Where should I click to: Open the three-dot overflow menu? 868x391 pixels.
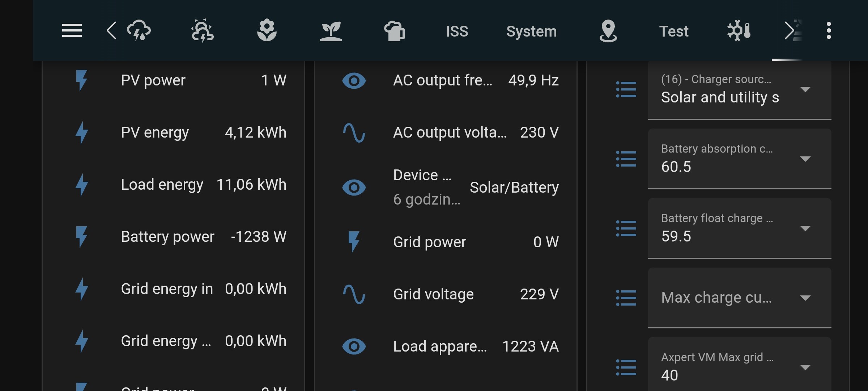[x=829, y=31]
